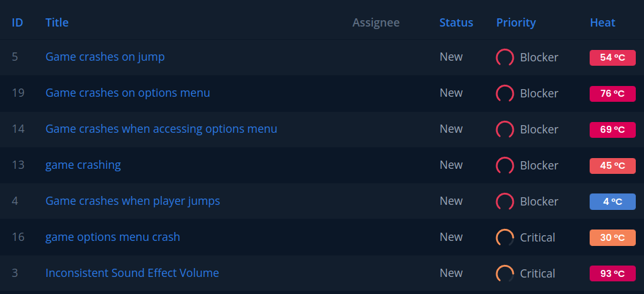Sort issues by the Status column header
The image size is (644, 294).
456,23
